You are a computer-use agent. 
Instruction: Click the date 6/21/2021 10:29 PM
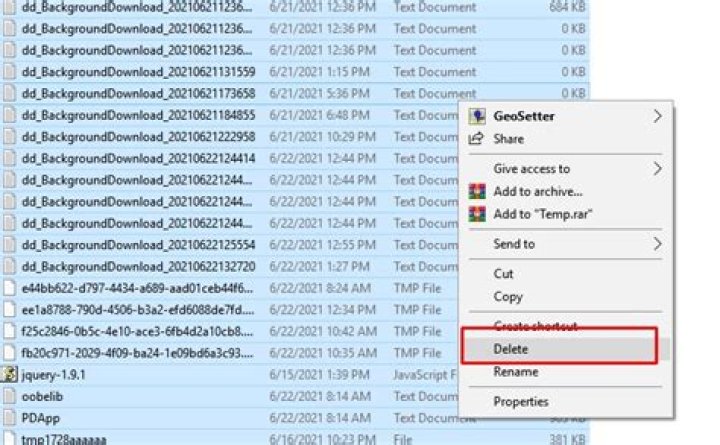322,137
